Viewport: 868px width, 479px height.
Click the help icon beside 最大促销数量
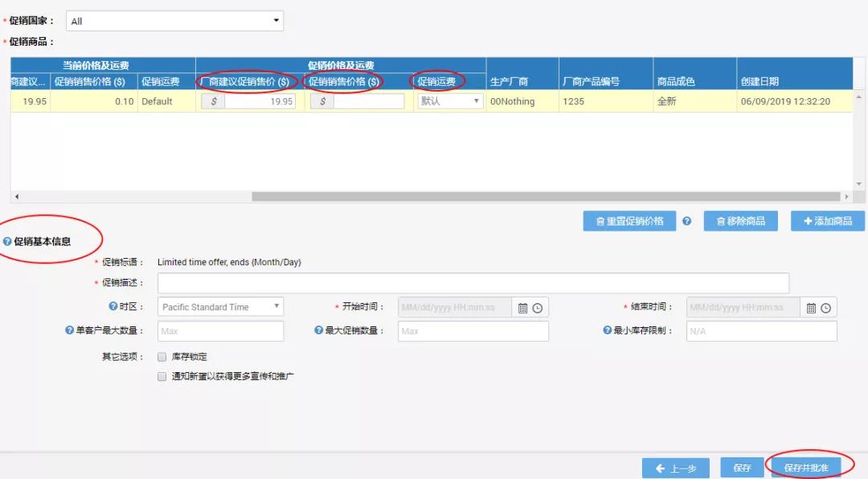coord(319,331)
